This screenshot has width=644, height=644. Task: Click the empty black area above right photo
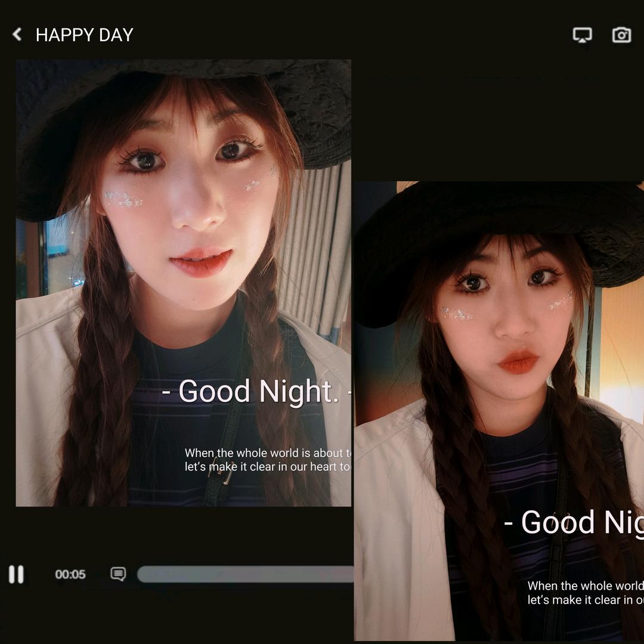[x=495, y=119]
